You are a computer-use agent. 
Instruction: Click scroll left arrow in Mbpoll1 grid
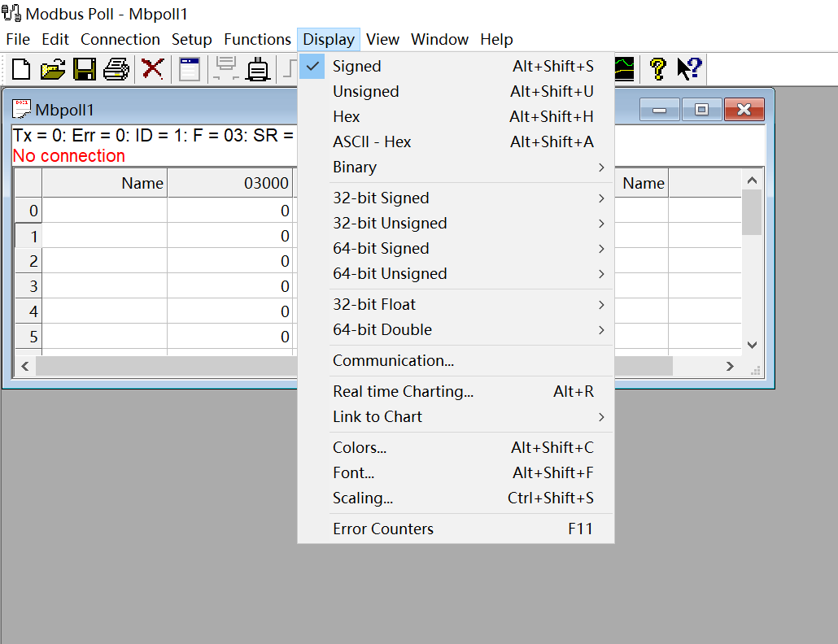(x=24, y=367)
